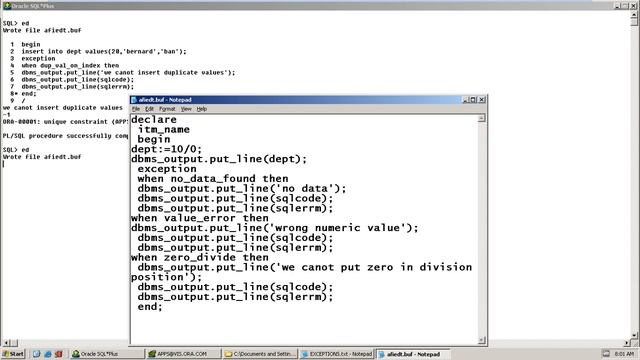Click afiedt.buf Notepad taskbar button
This screenshot has height=360, width=640.
[412, 354]
